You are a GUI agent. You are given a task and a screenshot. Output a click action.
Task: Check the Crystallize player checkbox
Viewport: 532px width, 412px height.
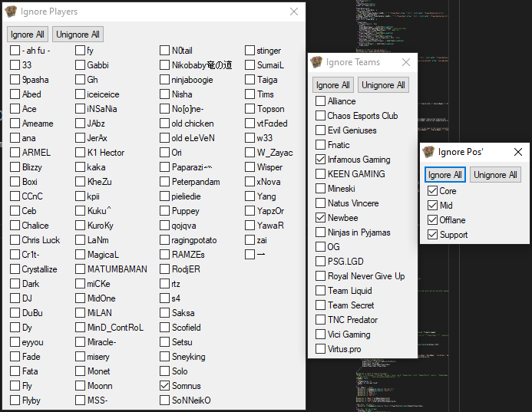click(x=15, y=269)
